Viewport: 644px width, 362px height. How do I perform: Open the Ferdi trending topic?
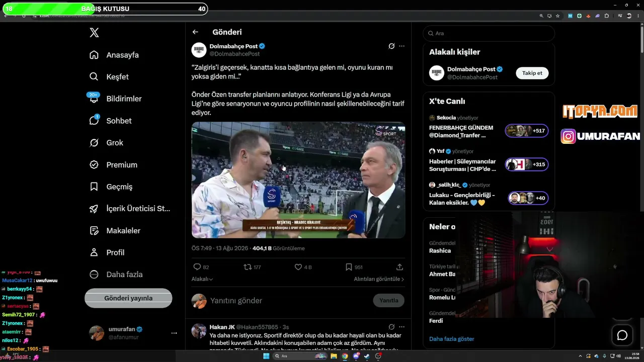pyautogui.click(x=436, y=321)
